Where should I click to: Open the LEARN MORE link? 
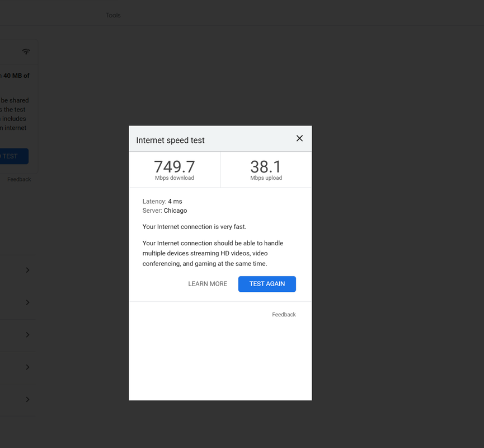(x=208, y=284)
